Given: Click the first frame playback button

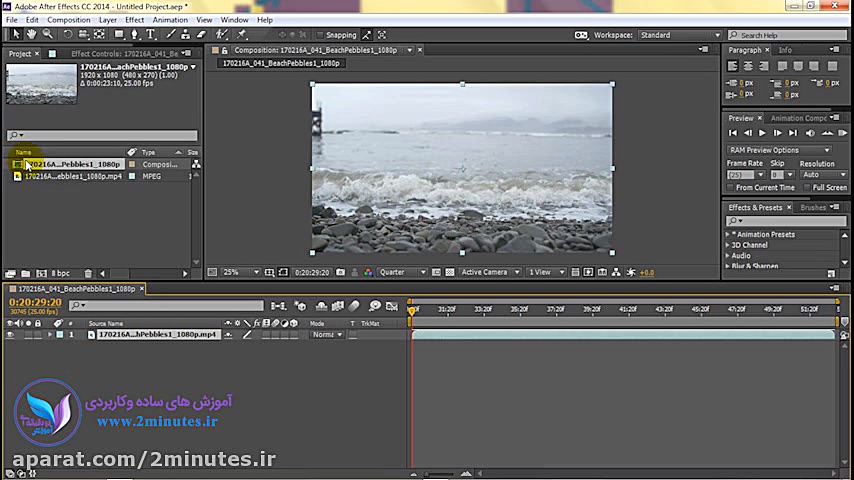Looking at the screenshot, I should coord(733,133).
